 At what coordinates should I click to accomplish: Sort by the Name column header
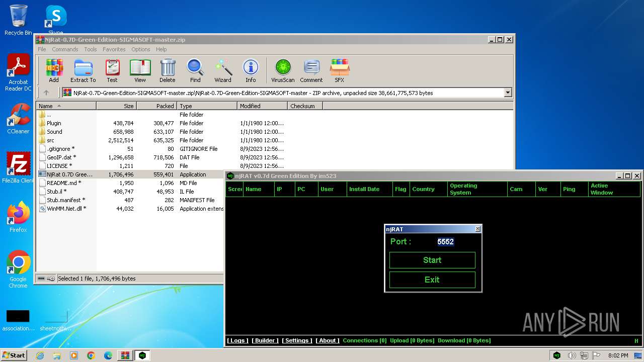click(66, 106)
